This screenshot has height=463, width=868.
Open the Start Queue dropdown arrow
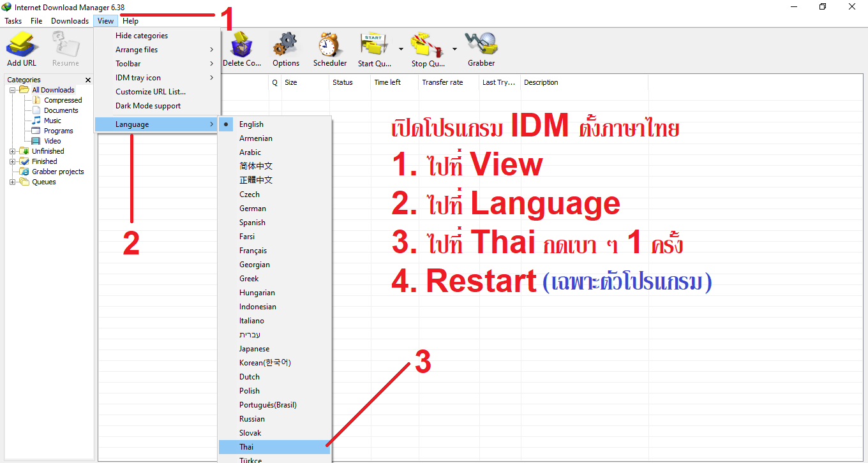coord(401,48)
